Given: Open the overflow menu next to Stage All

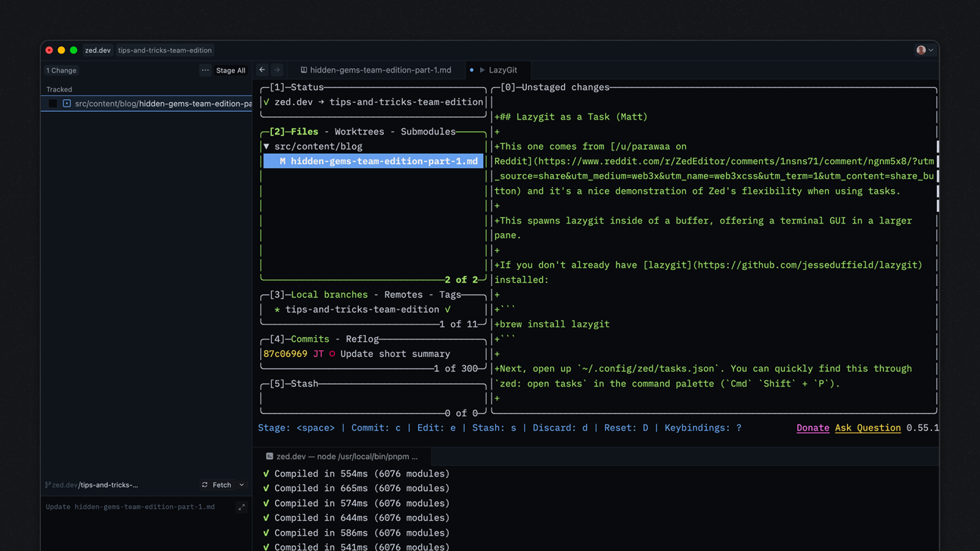Looking at the screenshot, I should click(x=205, y=70).
